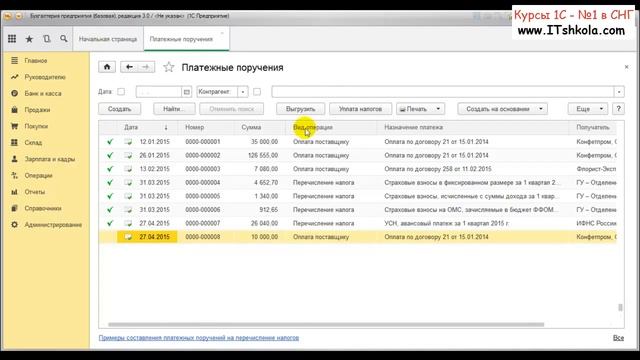Click the Создать button
640x360 pixels.
(120, 109)
